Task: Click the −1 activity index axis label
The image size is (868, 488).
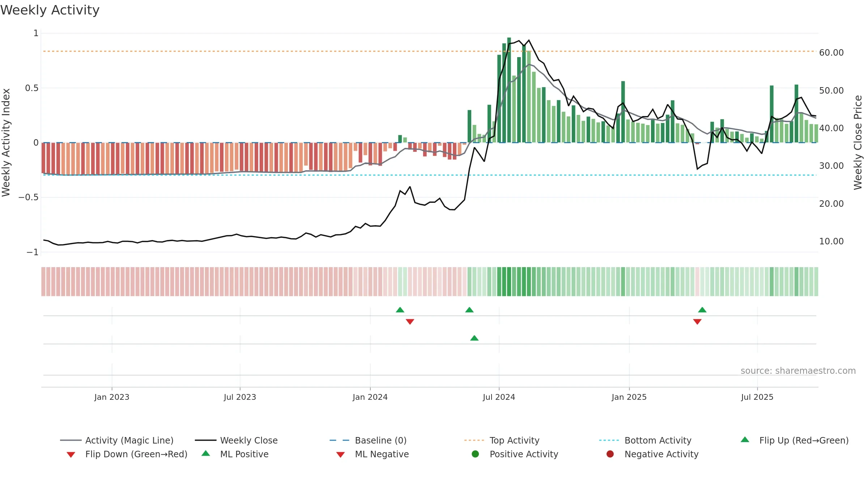Action: 32,252
